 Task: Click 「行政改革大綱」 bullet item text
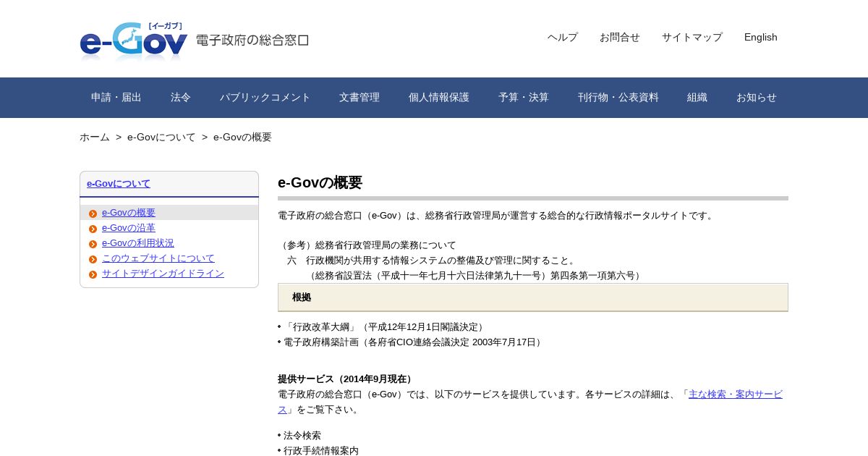[x=385, y=327]
